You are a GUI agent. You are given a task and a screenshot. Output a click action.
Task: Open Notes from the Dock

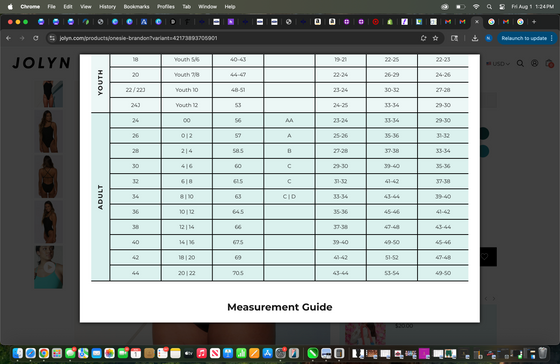click(175, 353)
